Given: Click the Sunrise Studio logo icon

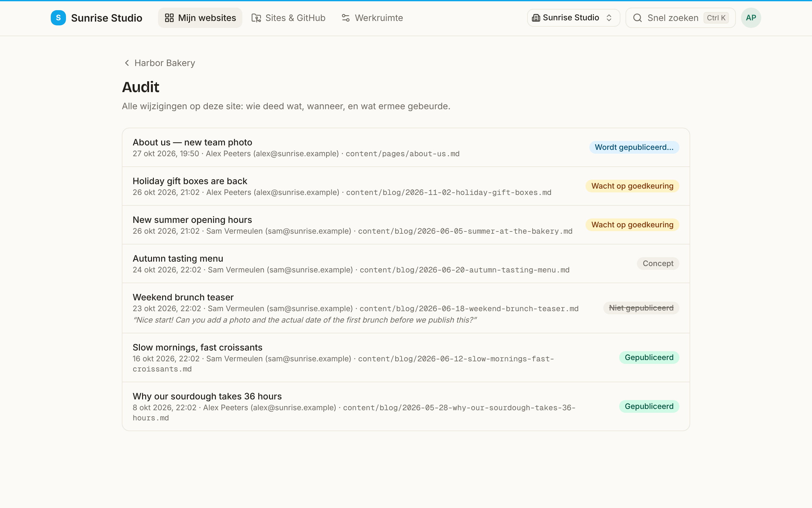Looking at the screenshot, I should coord(58,18).
